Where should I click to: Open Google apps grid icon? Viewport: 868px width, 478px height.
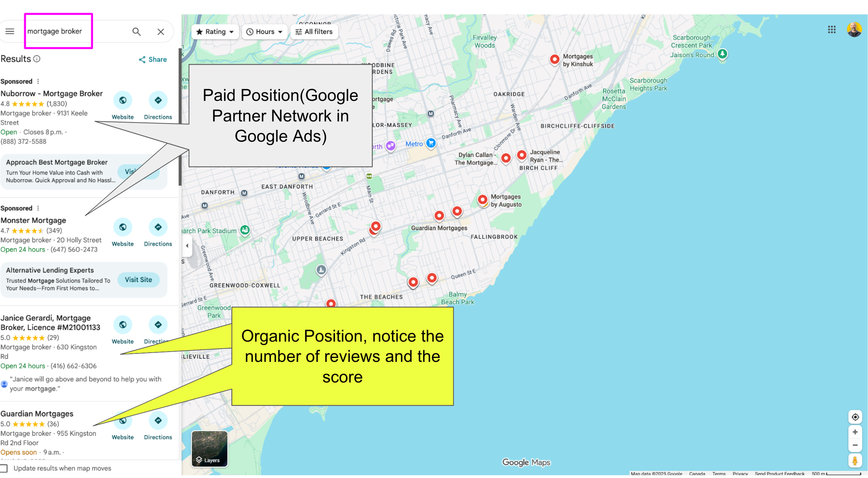coord(832,29)
